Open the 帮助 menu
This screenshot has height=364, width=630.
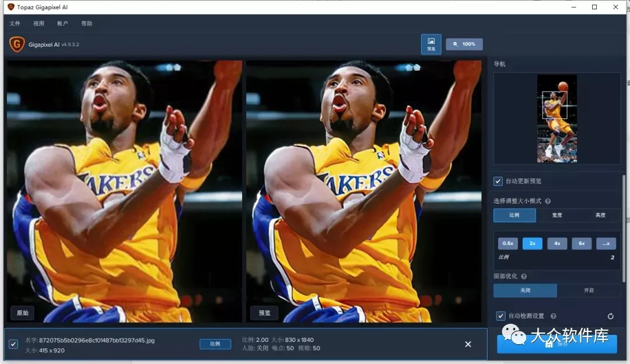pos(86,23)
